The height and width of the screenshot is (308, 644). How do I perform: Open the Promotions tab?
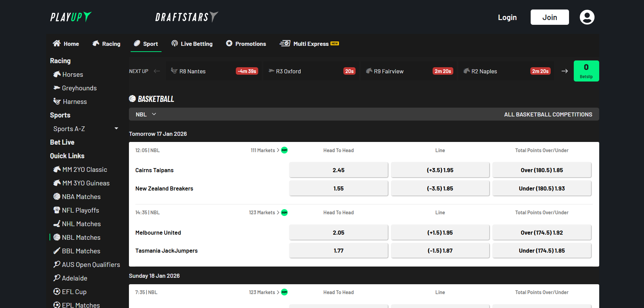tap(246, 44)
